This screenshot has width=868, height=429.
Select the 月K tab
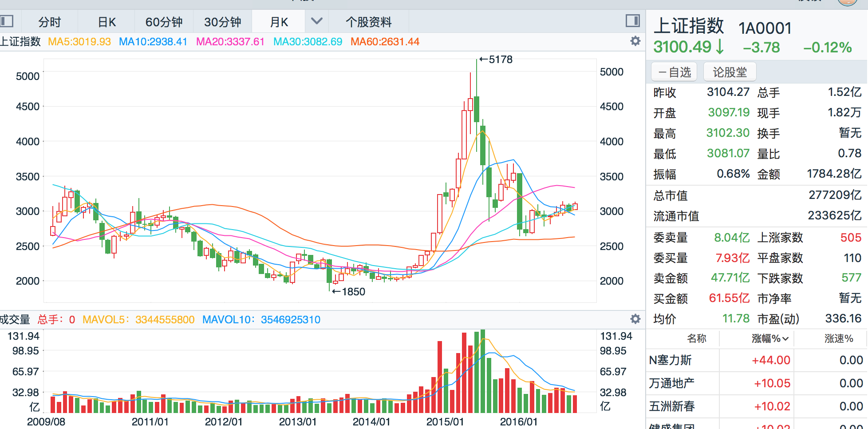(279, 22)
